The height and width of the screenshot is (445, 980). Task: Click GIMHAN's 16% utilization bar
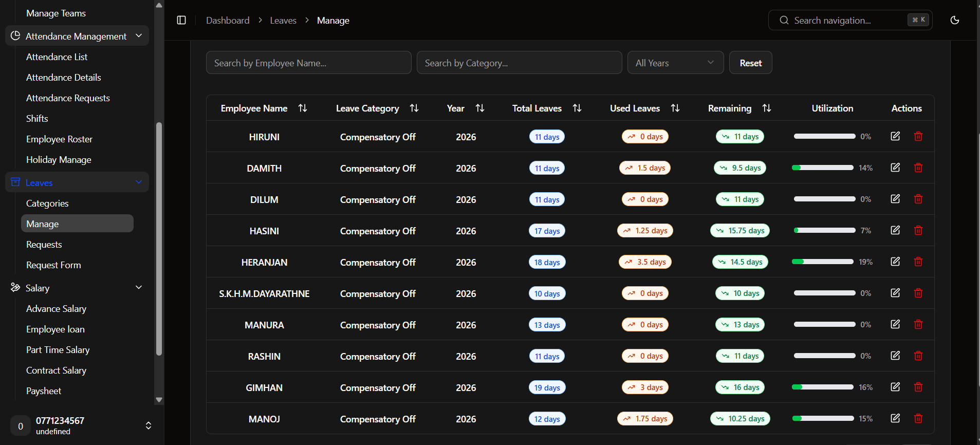pos(823,387)
